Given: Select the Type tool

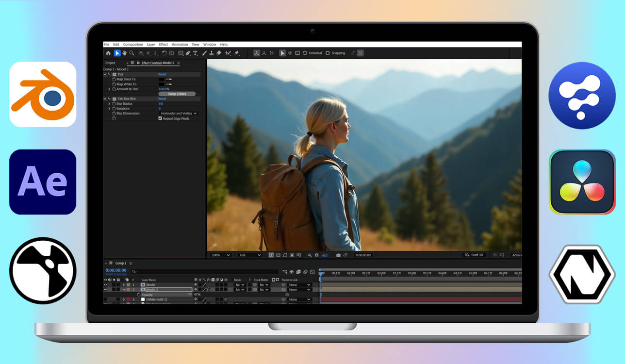Looking at the screenshot, I should (x=195, y=53).
